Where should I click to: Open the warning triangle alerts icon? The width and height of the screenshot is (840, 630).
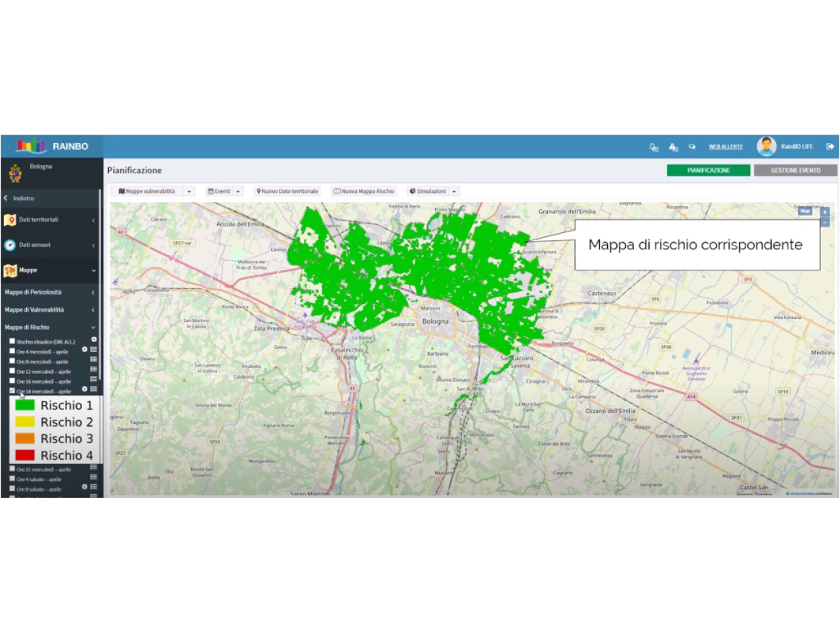click(x=673, y=147)
